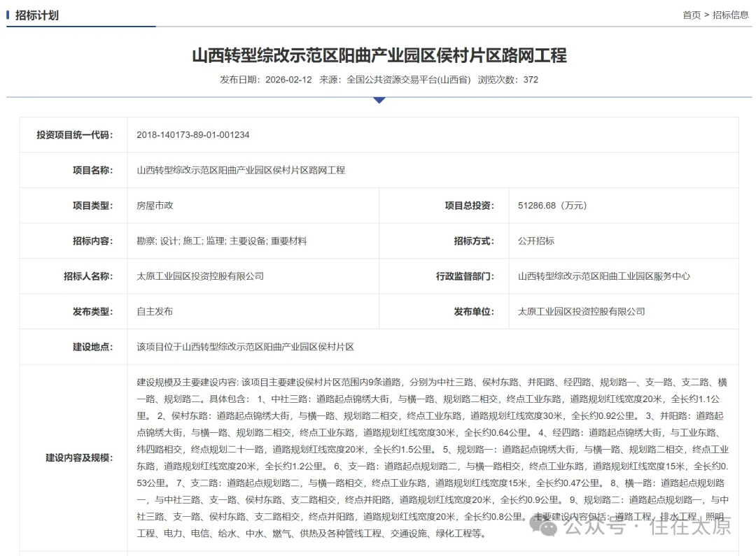Click the view count 372
This screenshot has height=556, width=756.
click(531, 80)
